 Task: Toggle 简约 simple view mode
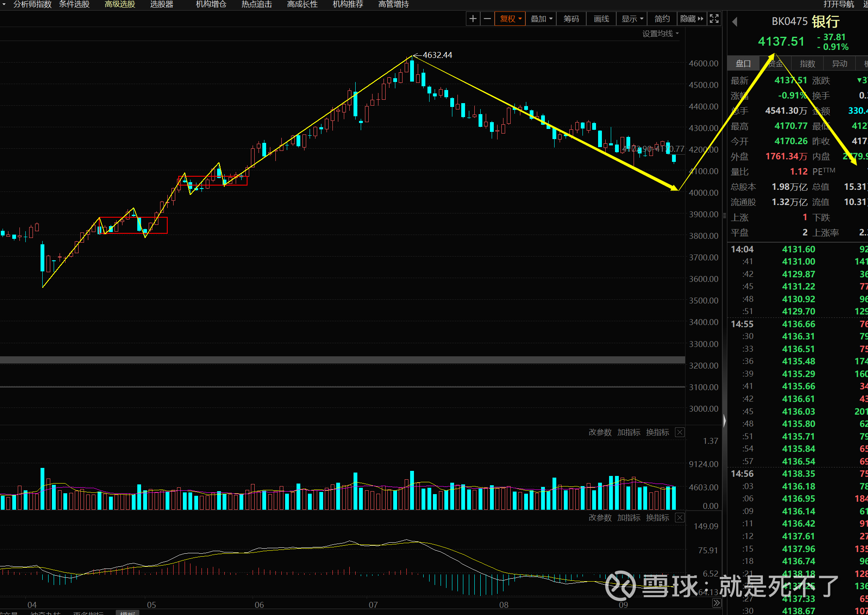coord(662,19)
